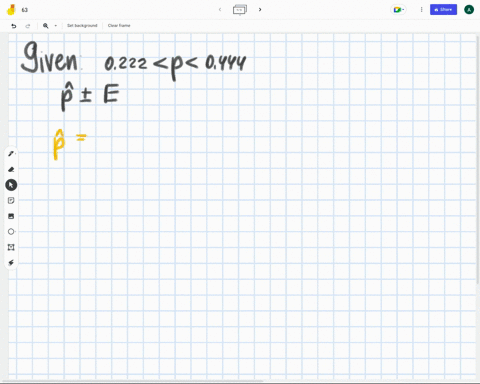
Task: Click Clear frame button
Action: pos(119,26)
